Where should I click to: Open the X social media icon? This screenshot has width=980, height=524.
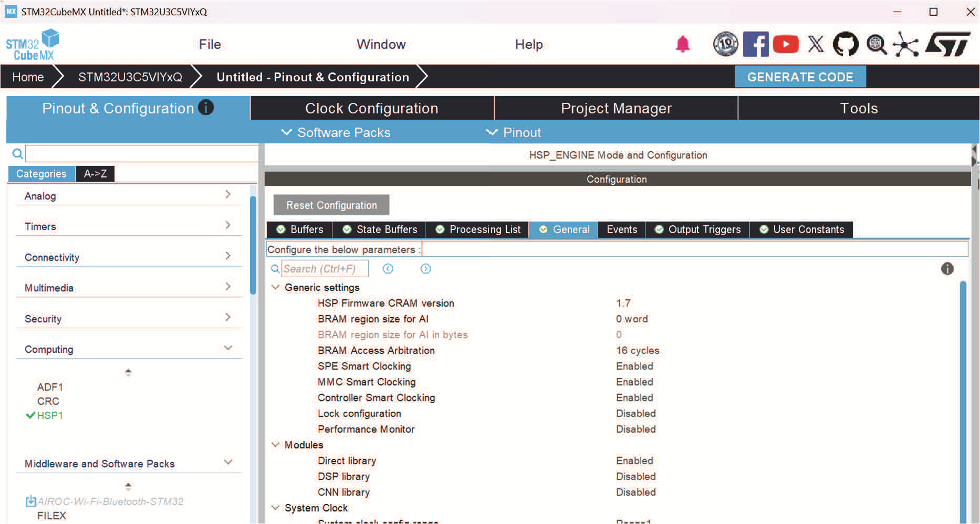(x=816, y=44)
